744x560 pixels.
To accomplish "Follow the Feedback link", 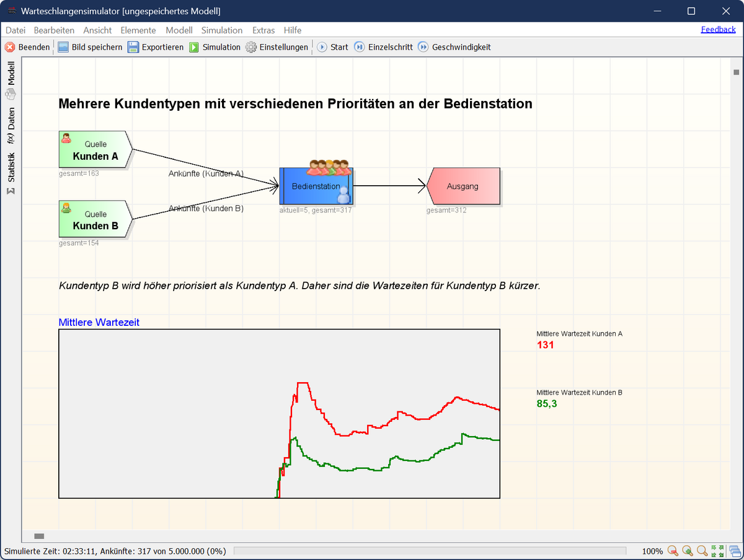I will 719,29.
